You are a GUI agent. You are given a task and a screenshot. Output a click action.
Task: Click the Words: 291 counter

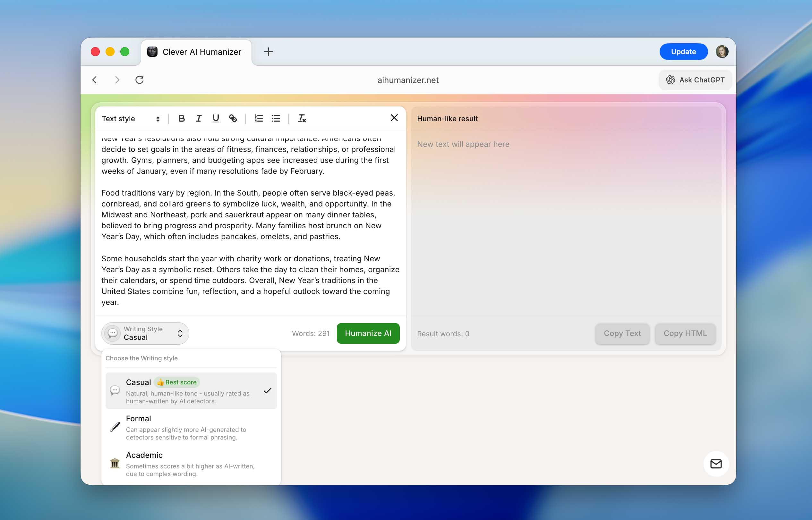pos(311,333)
